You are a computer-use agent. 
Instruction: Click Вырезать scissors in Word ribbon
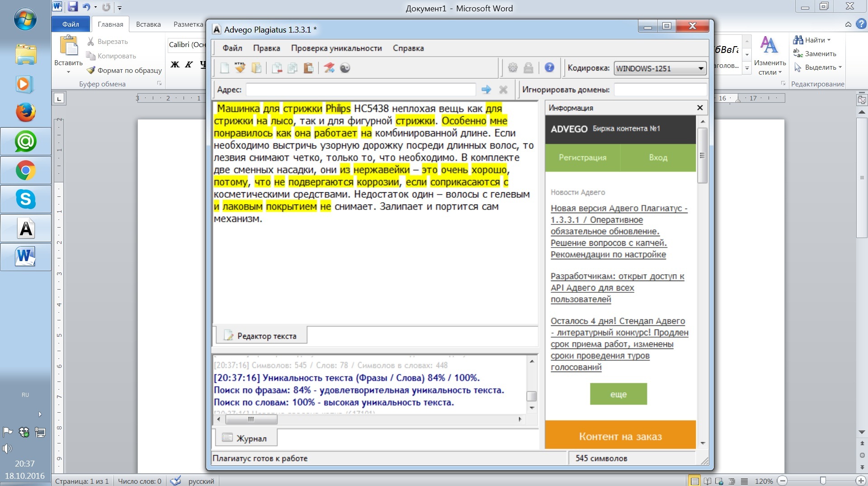(x=108, y=42)
